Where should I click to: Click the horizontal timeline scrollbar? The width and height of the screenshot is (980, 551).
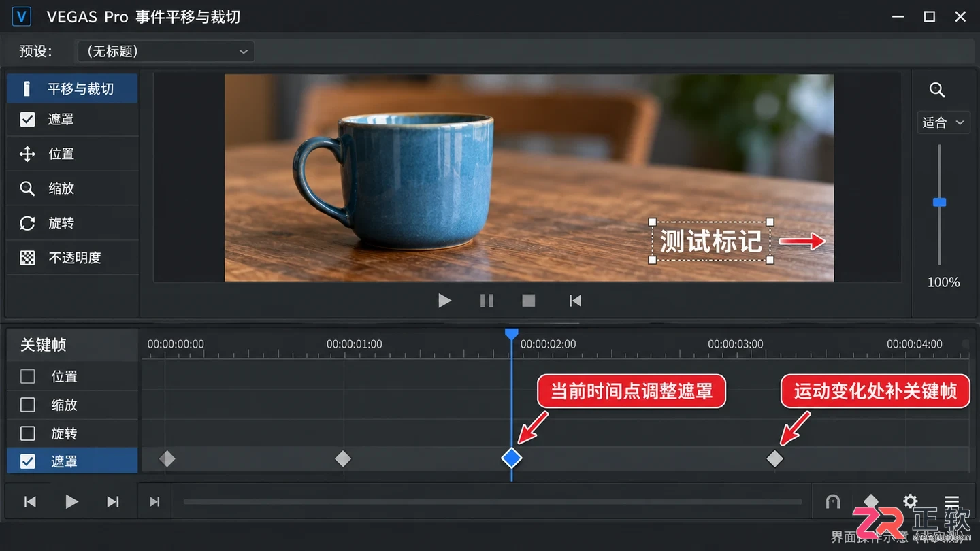click(x=493, y=502)
